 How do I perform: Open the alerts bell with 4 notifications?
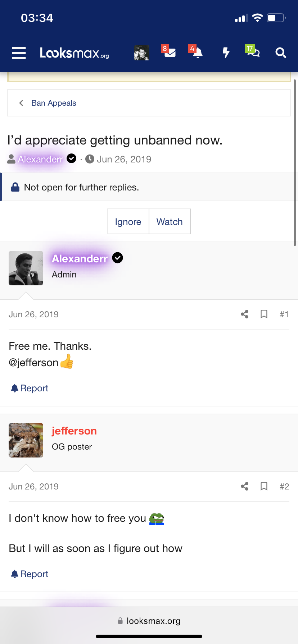(197, 52)
